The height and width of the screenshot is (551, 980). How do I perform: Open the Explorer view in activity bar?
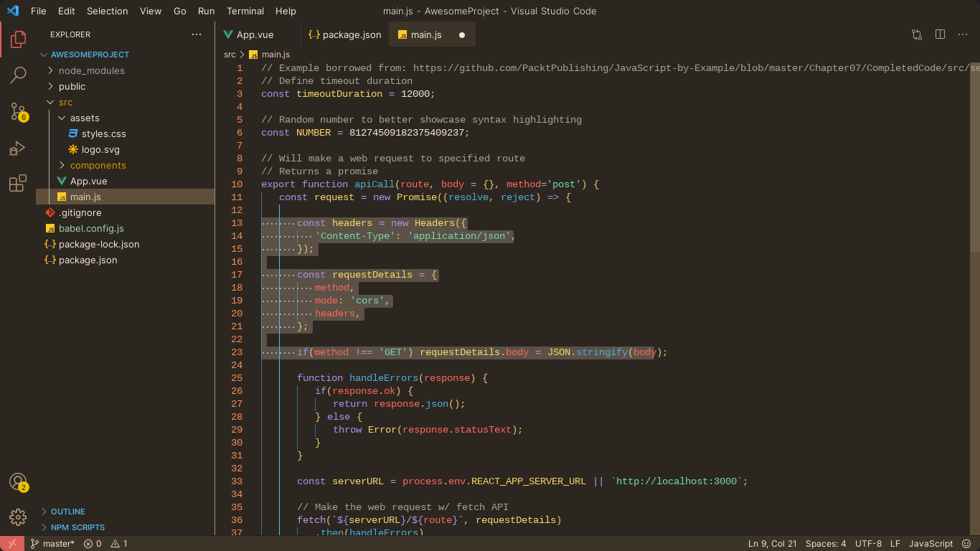(x=18, y=39)
